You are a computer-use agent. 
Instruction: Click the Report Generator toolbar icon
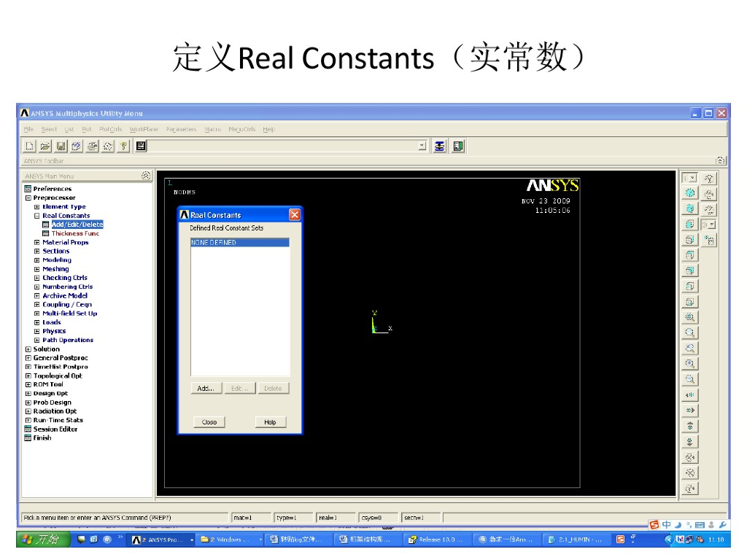108,146
